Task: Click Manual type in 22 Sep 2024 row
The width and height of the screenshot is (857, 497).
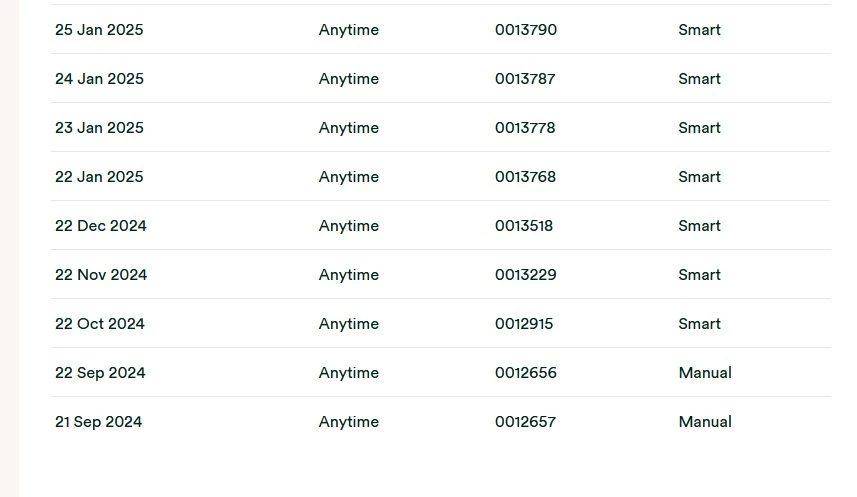Action: (x=705, y=373)
